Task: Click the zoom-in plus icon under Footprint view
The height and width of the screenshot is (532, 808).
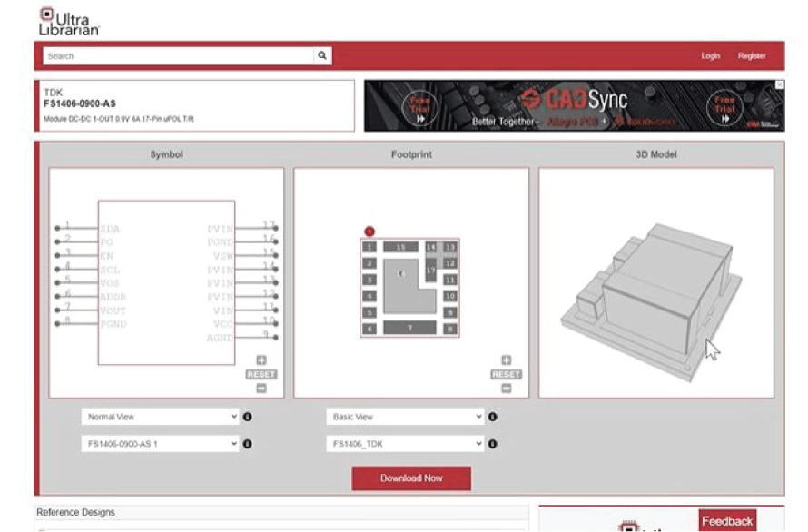Action: (506, 358)
